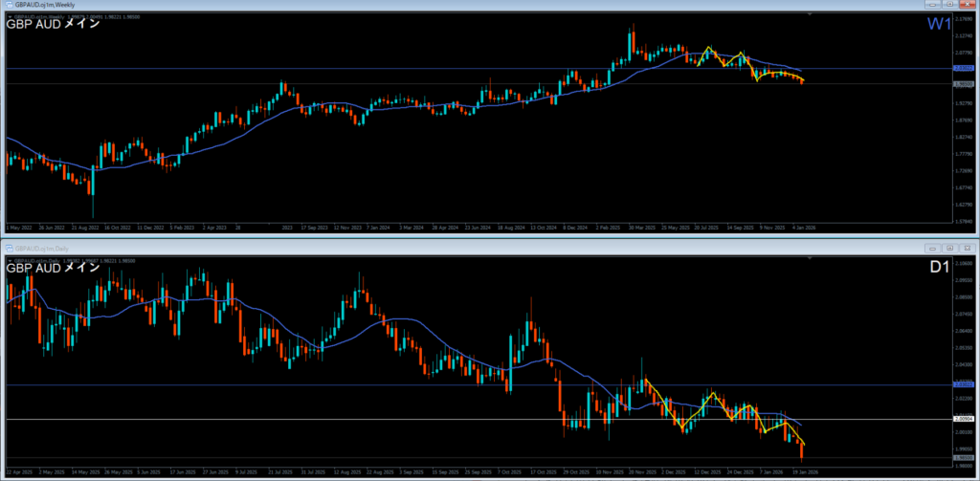Click the white 2.00904 price label on Daily chart

coord(964,419)
